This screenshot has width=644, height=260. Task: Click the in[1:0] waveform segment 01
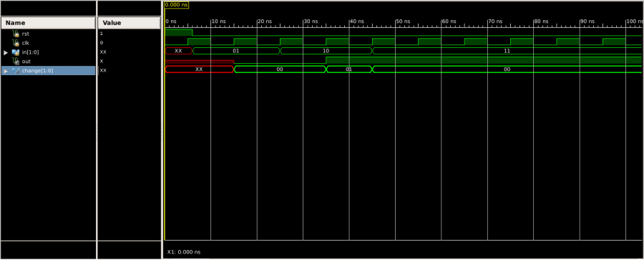click(x=236, y=51)
